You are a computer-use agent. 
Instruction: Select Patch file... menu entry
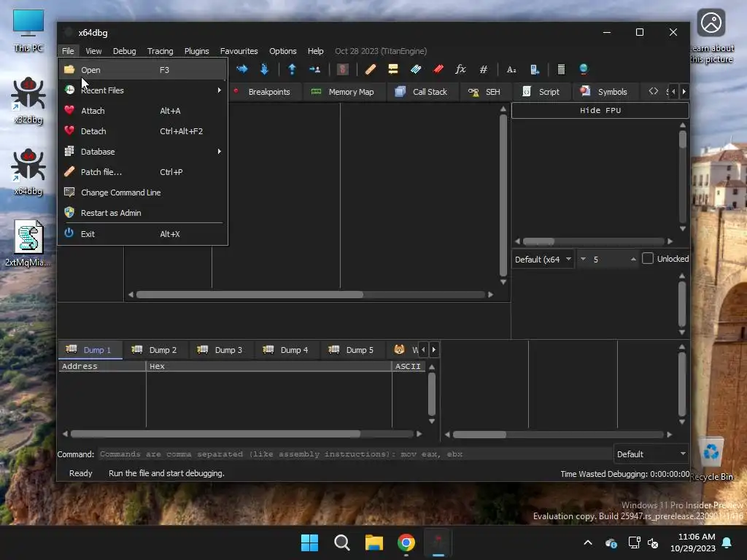(x=142, y=172)
